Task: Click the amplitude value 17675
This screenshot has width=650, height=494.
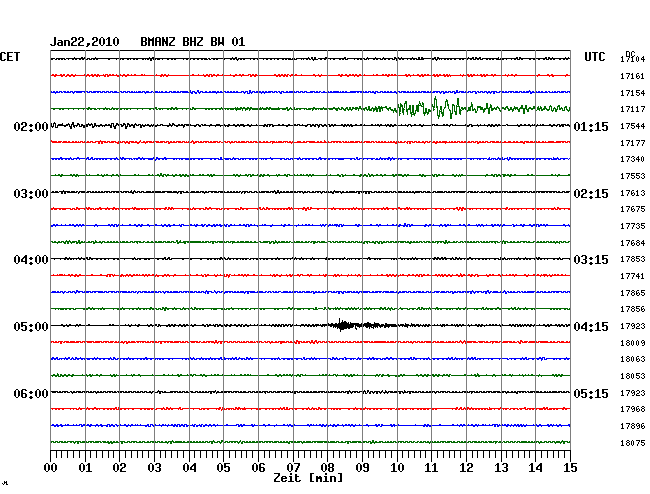Action: coord(633,209)
